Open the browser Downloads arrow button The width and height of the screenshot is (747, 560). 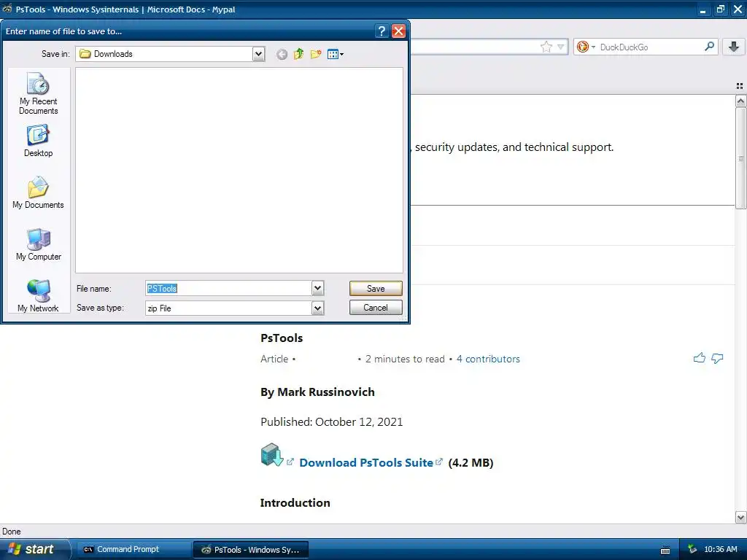pos(734,47)
